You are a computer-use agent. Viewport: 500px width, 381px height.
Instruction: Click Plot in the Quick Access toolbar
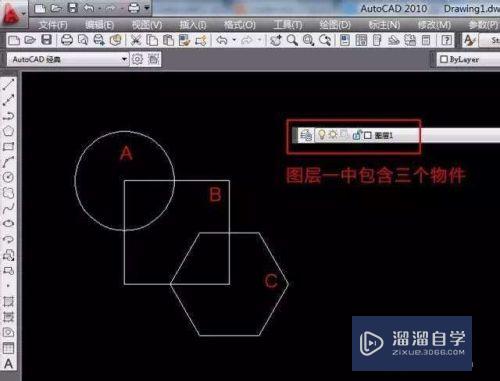[x=134, y=8]
